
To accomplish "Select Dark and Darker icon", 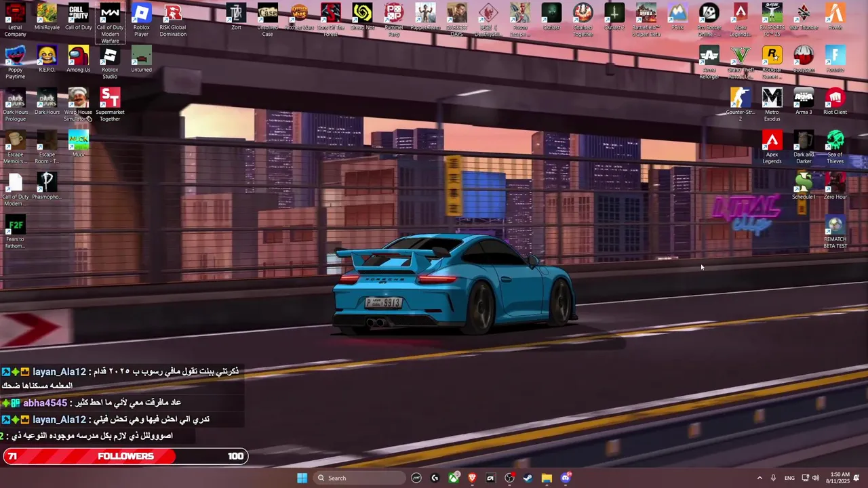I will (804, 147).
